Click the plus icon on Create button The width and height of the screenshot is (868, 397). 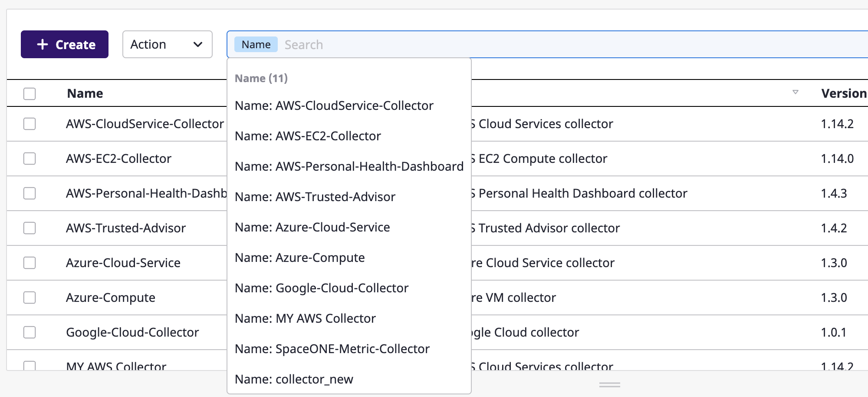43,44
